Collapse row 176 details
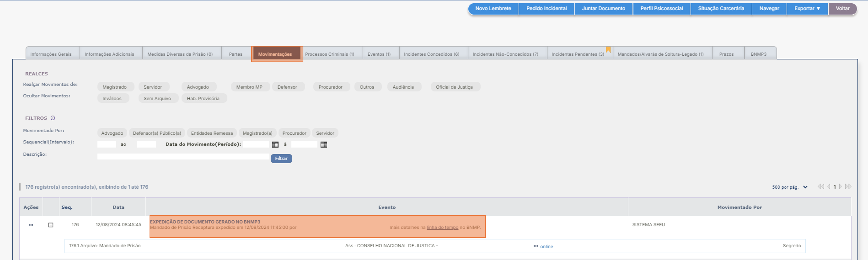868x260 pixels. (51, 225)
